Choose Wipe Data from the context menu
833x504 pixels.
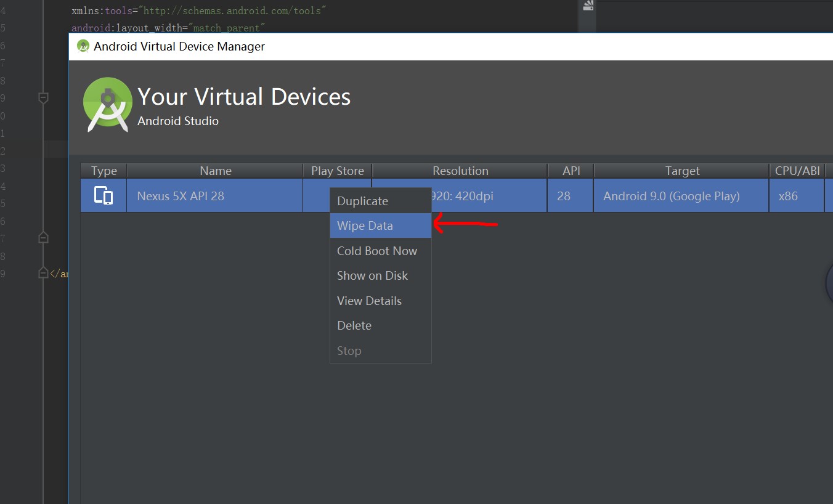pos(380,226)
